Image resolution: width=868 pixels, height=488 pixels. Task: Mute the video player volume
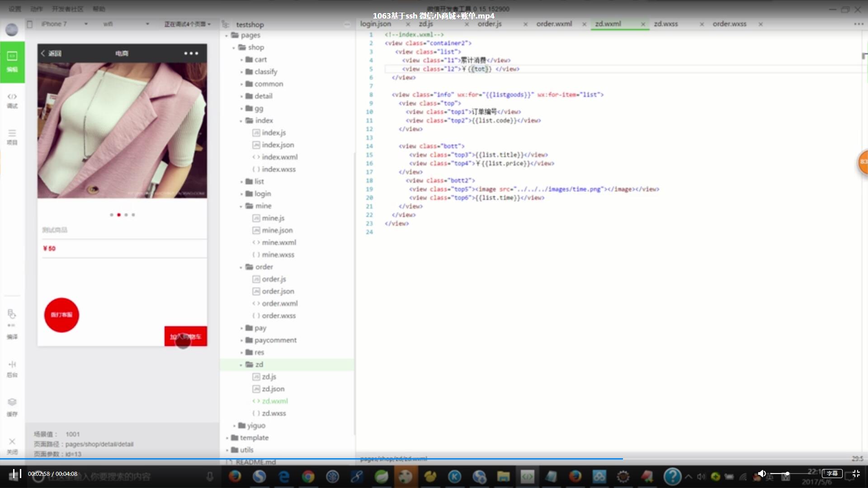point(762,474)
